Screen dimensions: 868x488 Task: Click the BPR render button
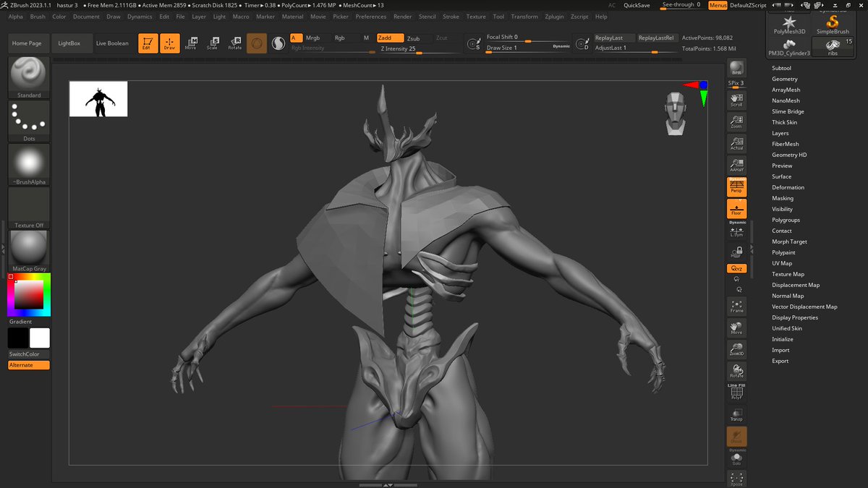click(x=736, y=69)
